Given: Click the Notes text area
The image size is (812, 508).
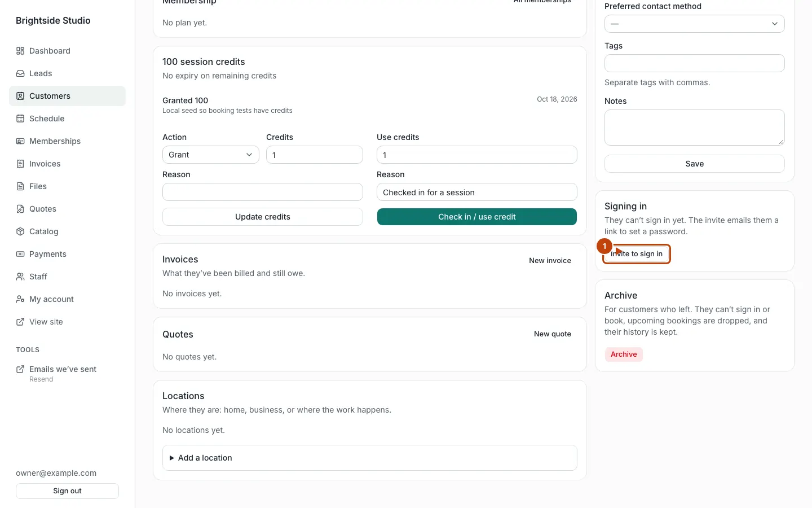Looking at the screenshot, I should coord(695,128).
